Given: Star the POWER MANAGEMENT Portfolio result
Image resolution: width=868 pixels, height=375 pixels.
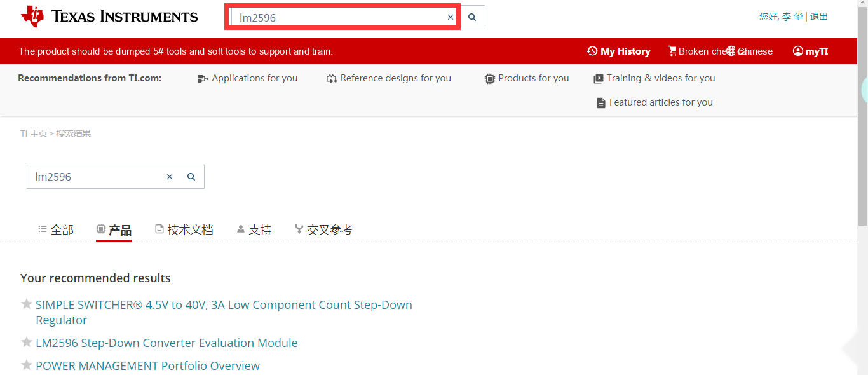Looking at the screenshot, I should 27,365.
